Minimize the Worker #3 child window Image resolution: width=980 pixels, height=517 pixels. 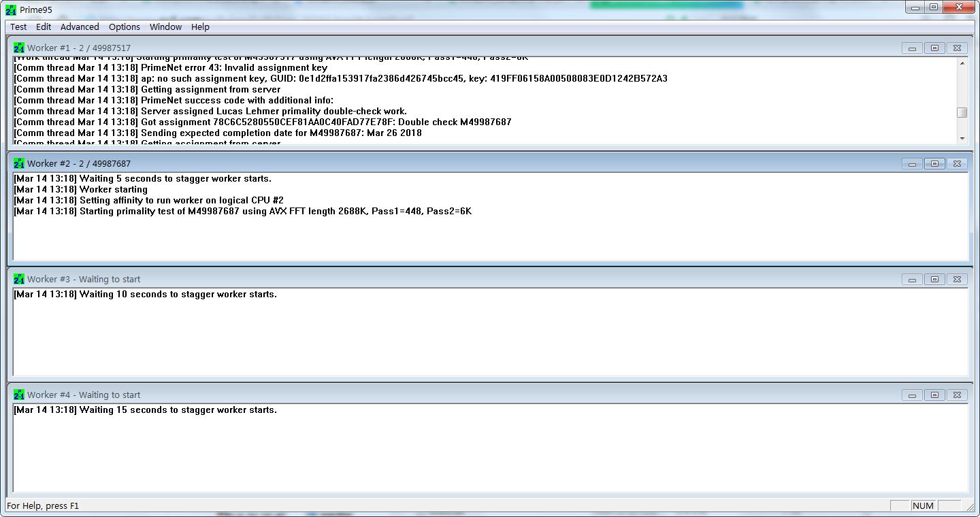point(912,279)
